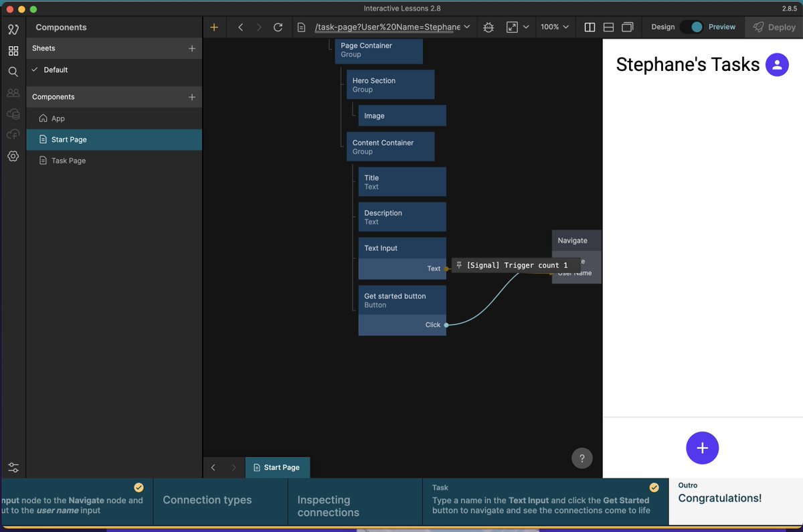Refresh the preview with the reload icon

tap(278, 27)
